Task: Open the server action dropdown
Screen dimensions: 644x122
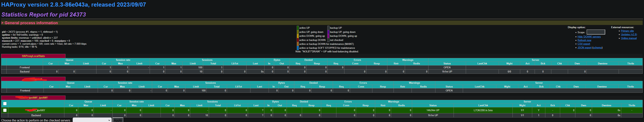Action: 92,120
